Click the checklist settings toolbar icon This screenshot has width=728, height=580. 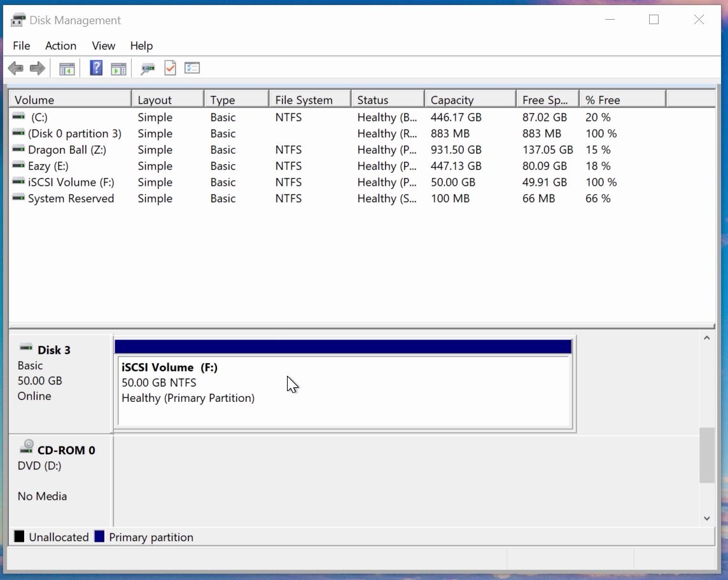click(x=192, y=68)
